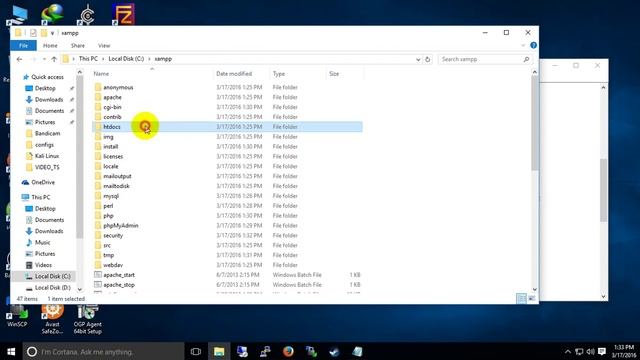This screenshot has height=360, width=640.
Task: Select the img folder
Action: [108, 137]
